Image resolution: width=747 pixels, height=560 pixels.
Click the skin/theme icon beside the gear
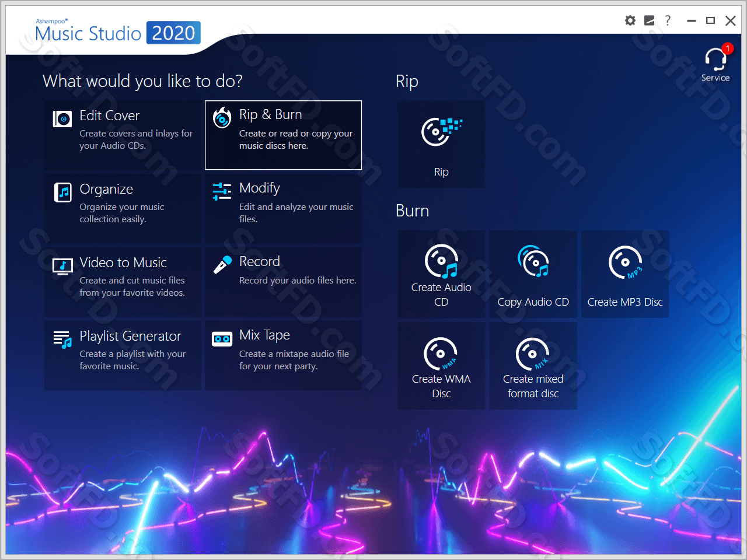click(649, 20)
